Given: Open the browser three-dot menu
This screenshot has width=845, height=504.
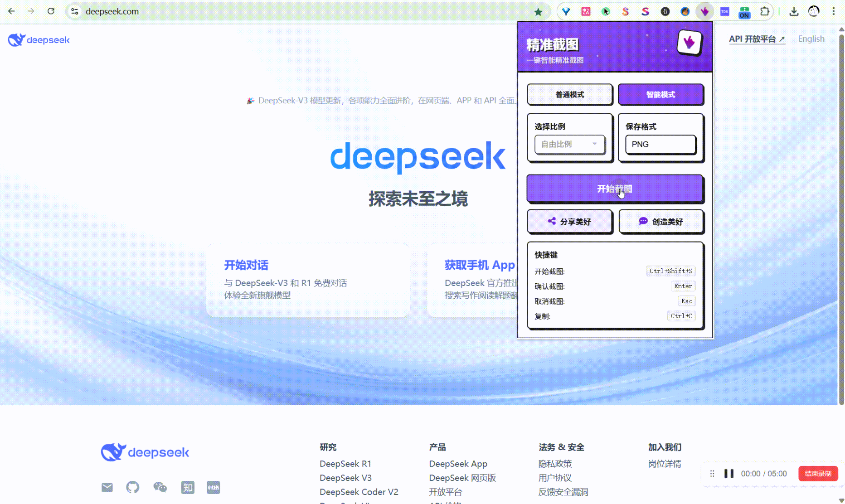Looking at the screenshot, I should point(833,11).
